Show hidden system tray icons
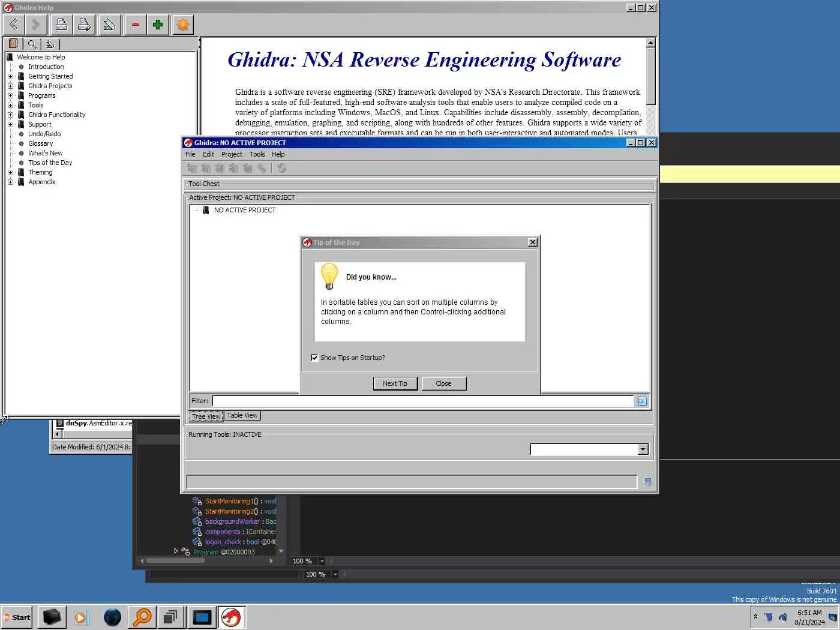Image resolution: width=840 pixels, height=630 pixels. [755, 617]
